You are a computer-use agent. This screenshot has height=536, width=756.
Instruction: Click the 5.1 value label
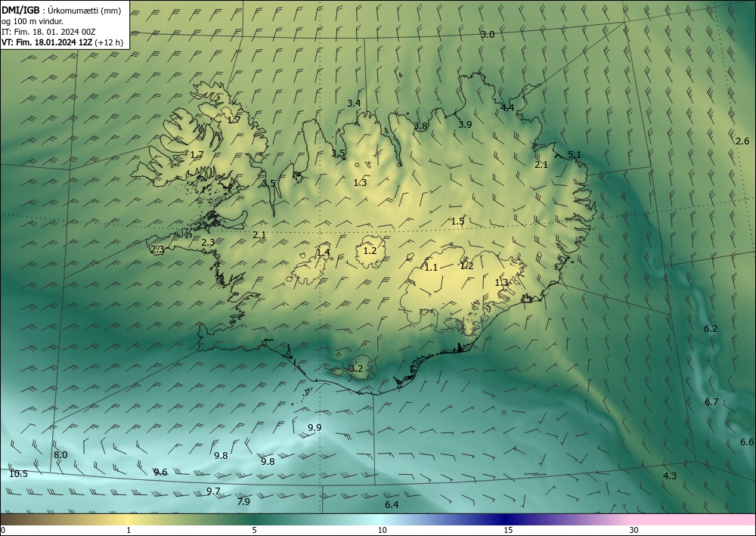click(575, 155)
